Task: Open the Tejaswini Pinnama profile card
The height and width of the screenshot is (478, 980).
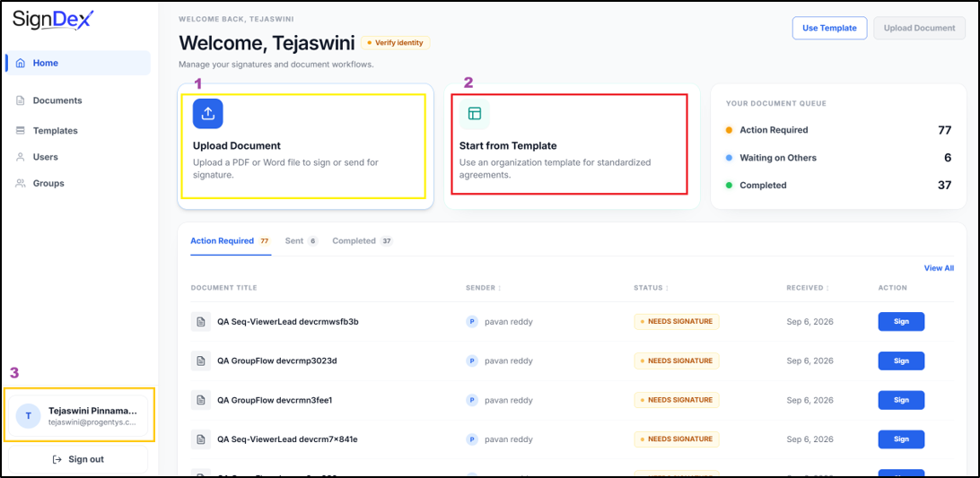Action: pos(78,415)
